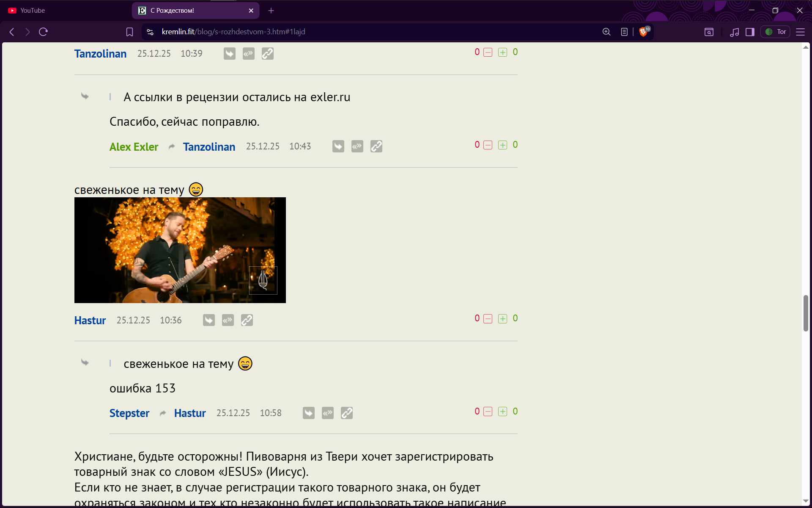Open Alex Exler's profile link
Screen dimensions: 812x508
pyautogui.click(x=134, y=147)
